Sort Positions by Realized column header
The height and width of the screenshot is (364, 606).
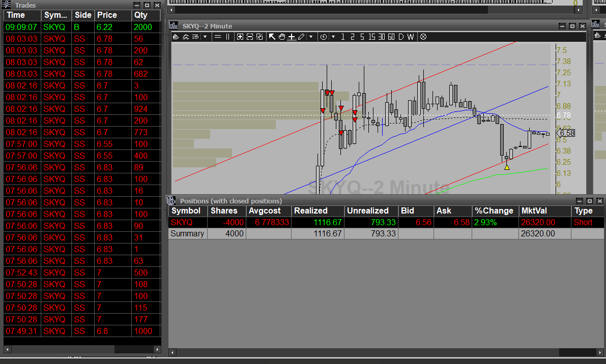(x=318, y=211)
